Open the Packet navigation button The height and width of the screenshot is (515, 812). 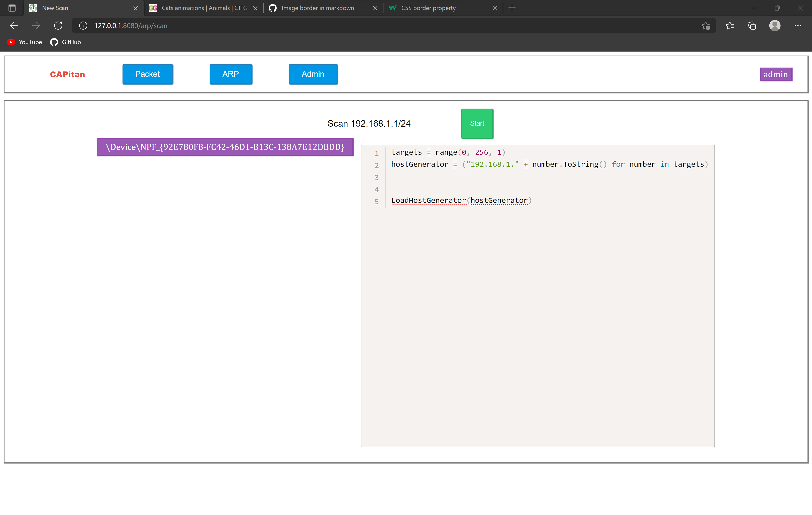[x=148, y=74]
